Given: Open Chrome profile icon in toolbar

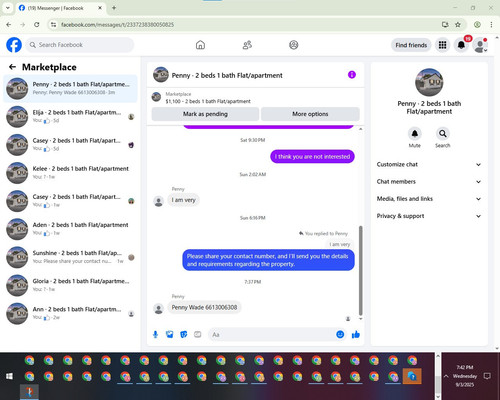Looking at the screenshot, I should coord(477,25).
